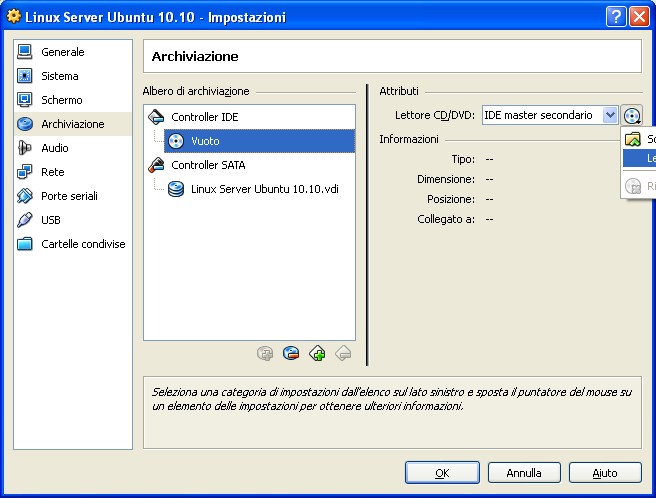The width and height of the screenshot is (656, 498).
Task: Click the add controller toolbar icon
Action: click(317, 354)
